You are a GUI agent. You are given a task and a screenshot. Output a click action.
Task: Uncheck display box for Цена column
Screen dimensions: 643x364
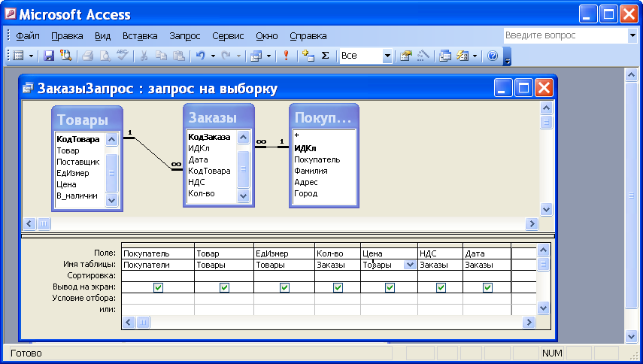coord(390,287)
